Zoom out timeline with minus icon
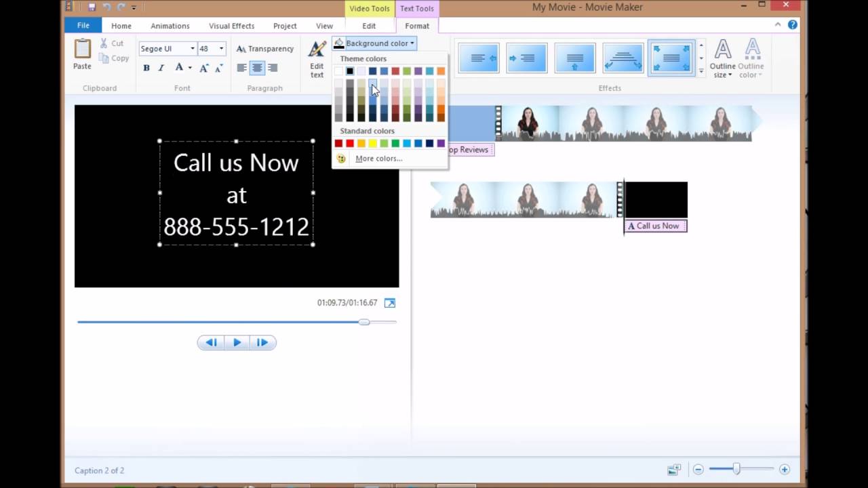This screenshot has height=488, width=868. tap(698, 470)
